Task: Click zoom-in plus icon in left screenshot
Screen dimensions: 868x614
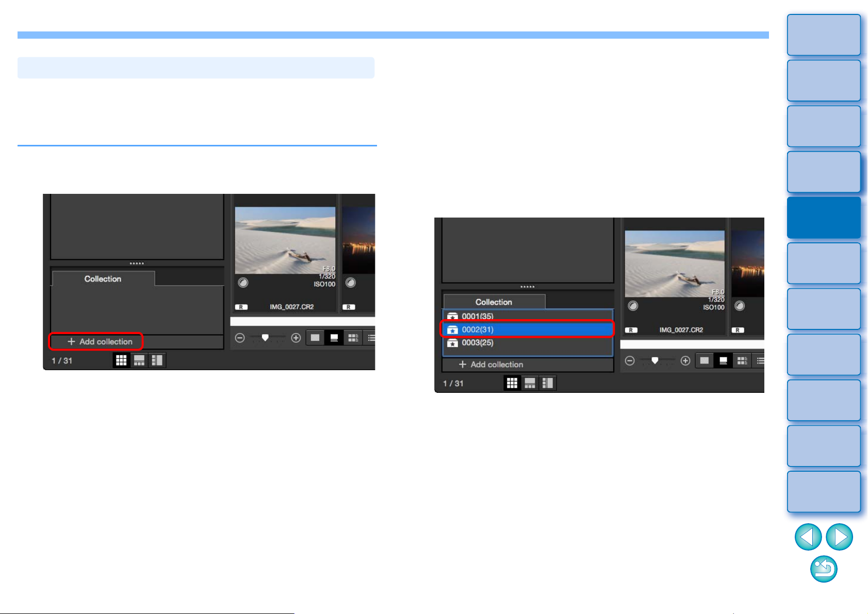Action: 296,338
